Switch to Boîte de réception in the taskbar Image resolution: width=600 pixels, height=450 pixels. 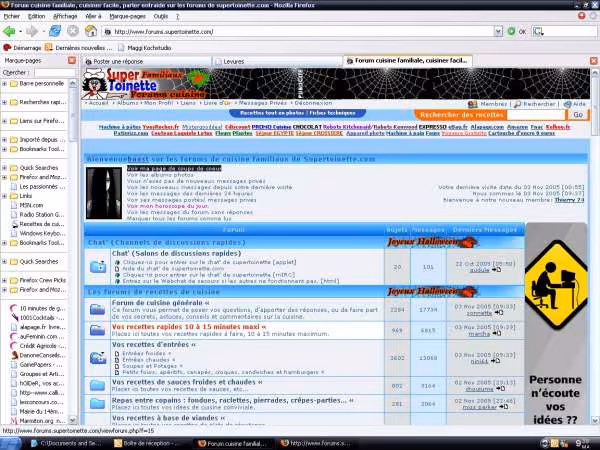(x=147, y=443)
